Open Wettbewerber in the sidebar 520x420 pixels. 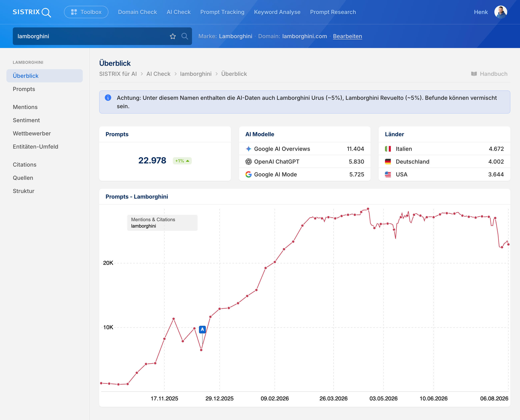click(x=32, y=133)
